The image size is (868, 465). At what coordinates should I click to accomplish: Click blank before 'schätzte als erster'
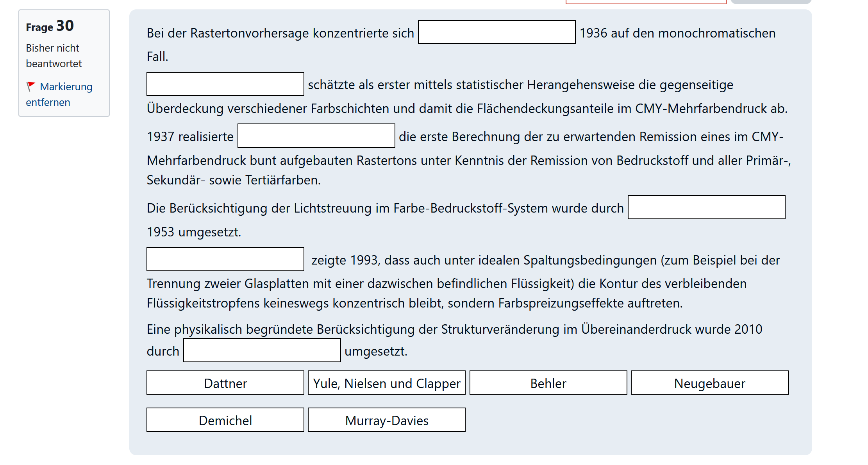pos(225,84)
